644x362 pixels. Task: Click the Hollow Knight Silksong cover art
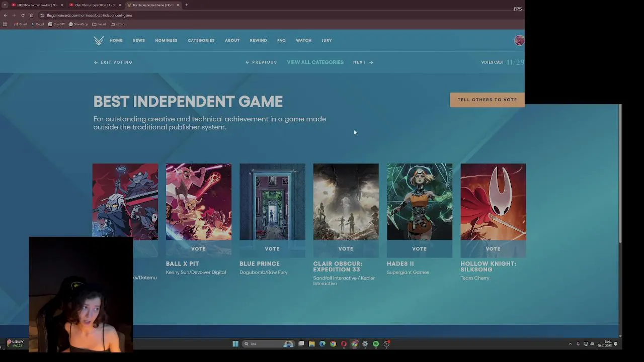click(x=493, y=202)
